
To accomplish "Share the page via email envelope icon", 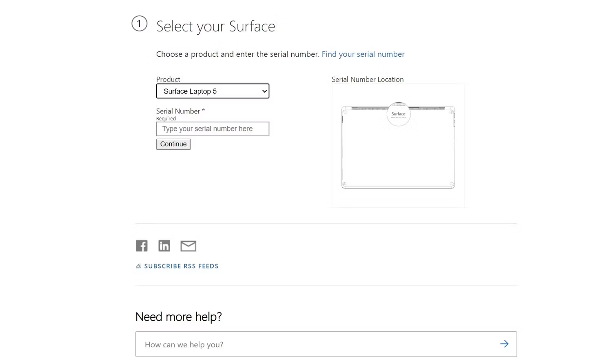I will point(188,246).
